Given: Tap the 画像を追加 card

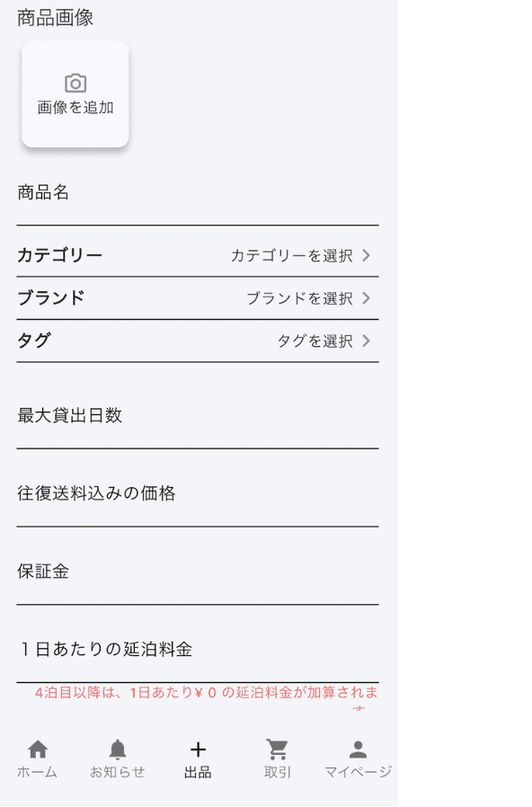Looking at the screenshot, I should [75, 94].
